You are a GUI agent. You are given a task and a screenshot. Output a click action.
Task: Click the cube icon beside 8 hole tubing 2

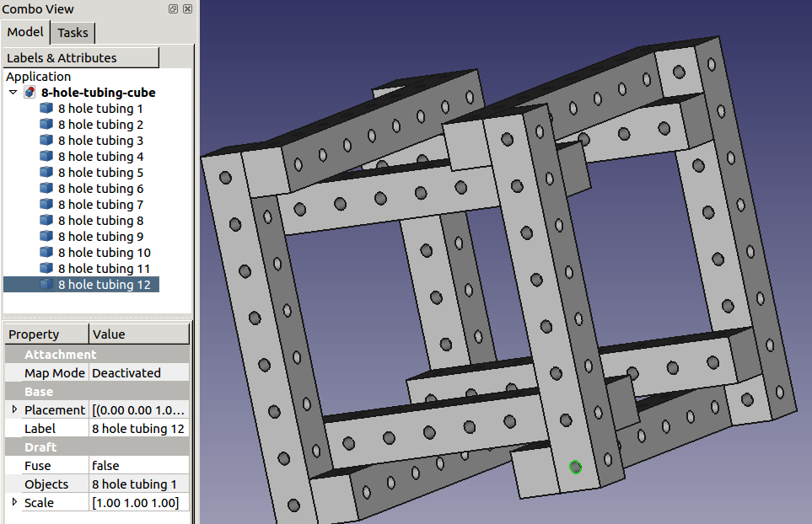click(x=46, y=124)
